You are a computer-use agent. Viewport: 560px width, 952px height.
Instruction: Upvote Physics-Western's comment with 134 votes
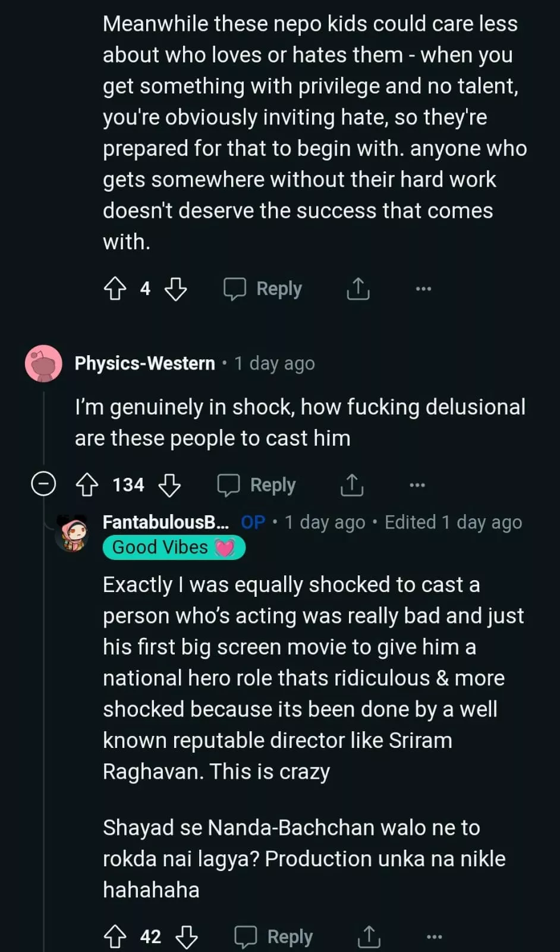pyautogui.click(x=87, y=485)
